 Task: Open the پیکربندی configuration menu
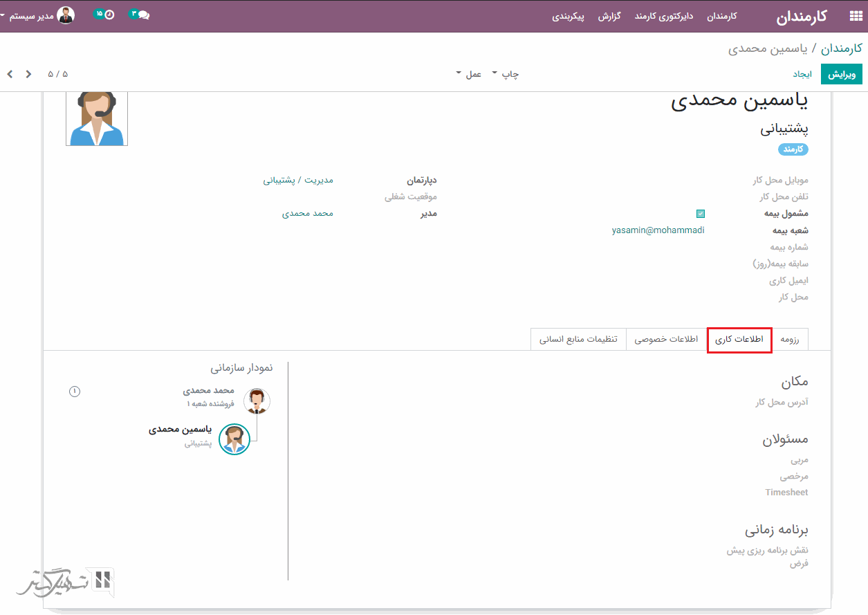pos(568,17)
